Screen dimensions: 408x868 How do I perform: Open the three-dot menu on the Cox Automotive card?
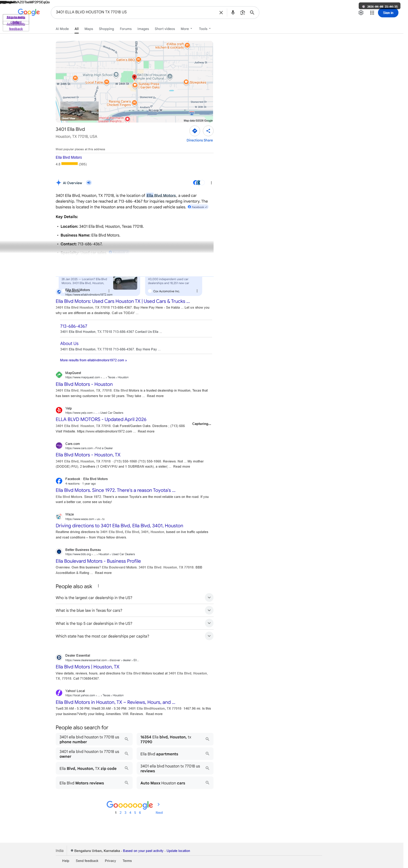pyautogui.click(x=197, y=291)
